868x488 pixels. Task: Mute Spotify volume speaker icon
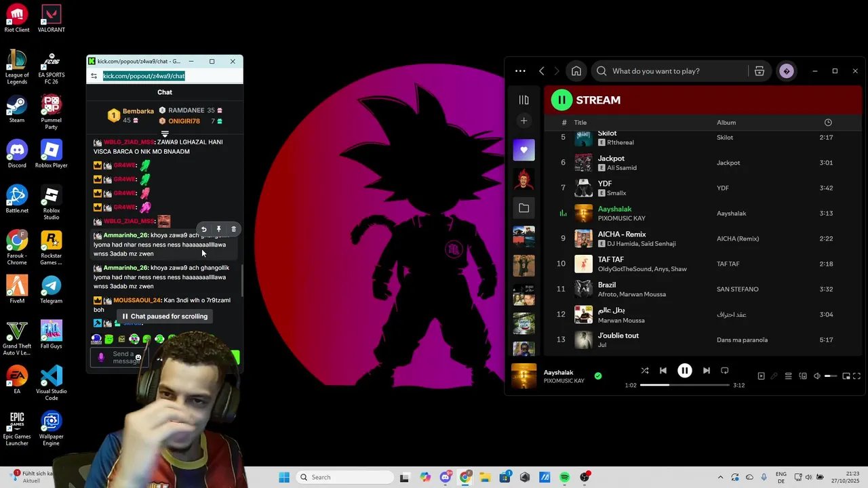click(x=817, y=376)
